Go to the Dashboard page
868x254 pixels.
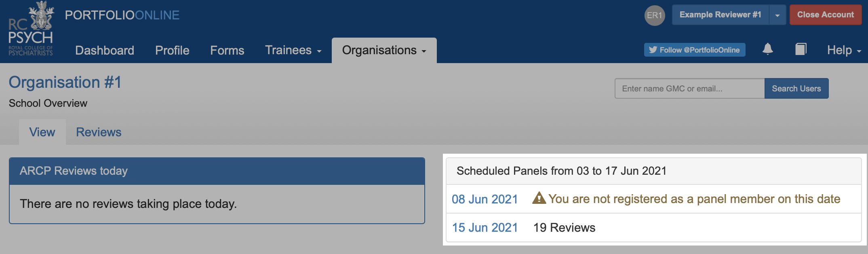[x=105, y=50]
